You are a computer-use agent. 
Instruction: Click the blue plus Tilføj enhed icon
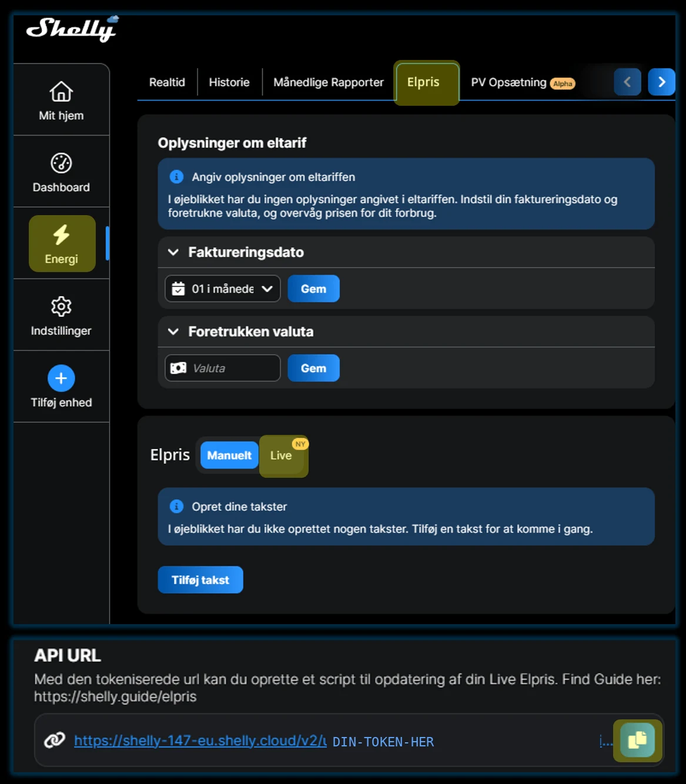coord(61,378)
